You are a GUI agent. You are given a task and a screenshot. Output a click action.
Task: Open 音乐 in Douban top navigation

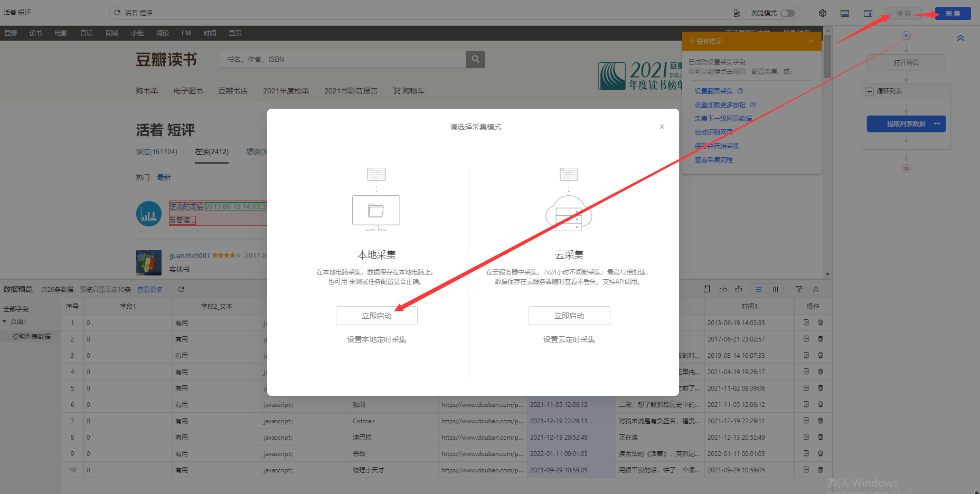(x=87, y=33)
